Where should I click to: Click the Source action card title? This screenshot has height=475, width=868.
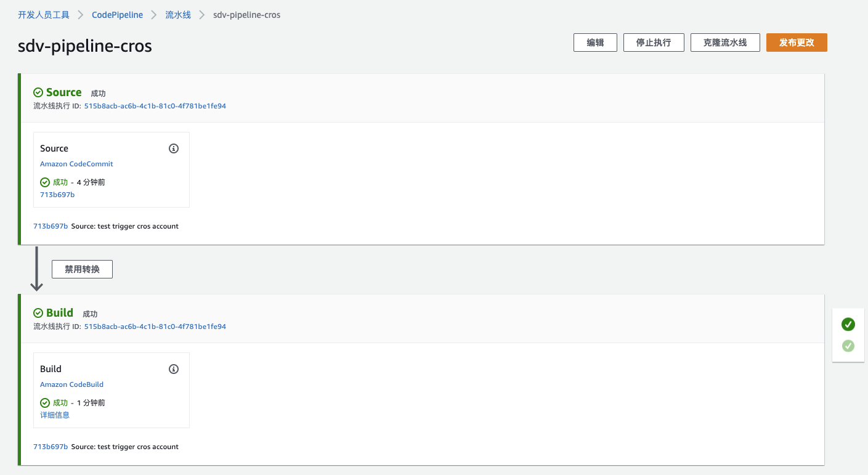[54, 148]
